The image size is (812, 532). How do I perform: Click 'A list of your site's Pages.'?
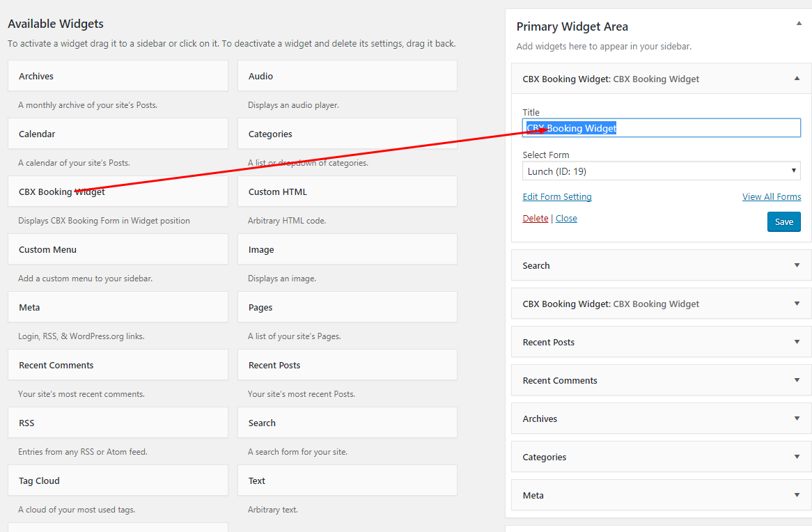point(295,336)
